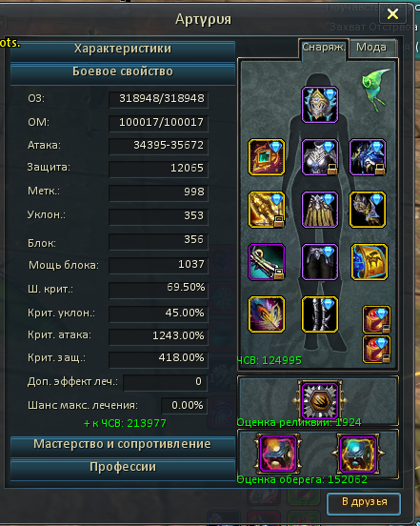Image resolution: width=420 pixels, height=526 pixels.
Task: Click the green pet creature icon
Action: tap(376, 90)
